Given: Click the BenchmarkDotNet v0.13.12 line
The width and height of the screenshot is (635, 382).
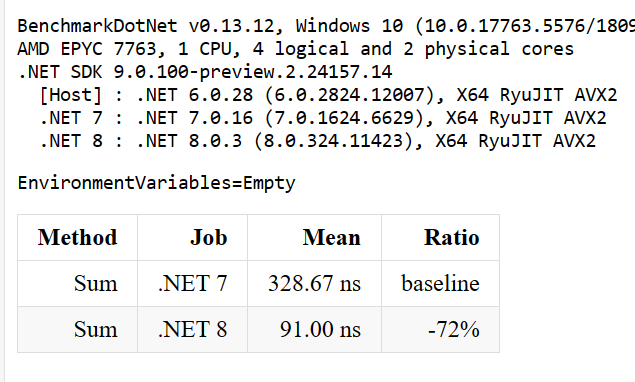Looking at the screenshot, I should pos(326,26).
